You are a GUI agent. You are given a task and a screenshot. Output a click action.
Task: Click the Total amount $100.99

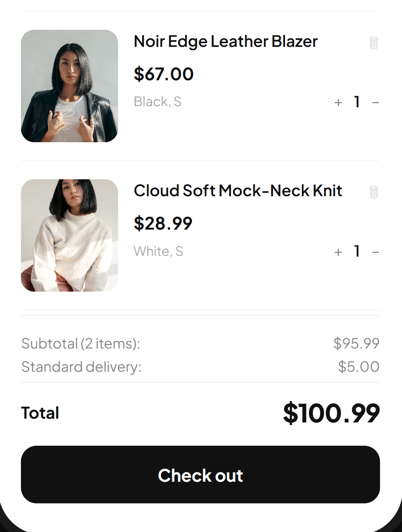coord(332,413)
